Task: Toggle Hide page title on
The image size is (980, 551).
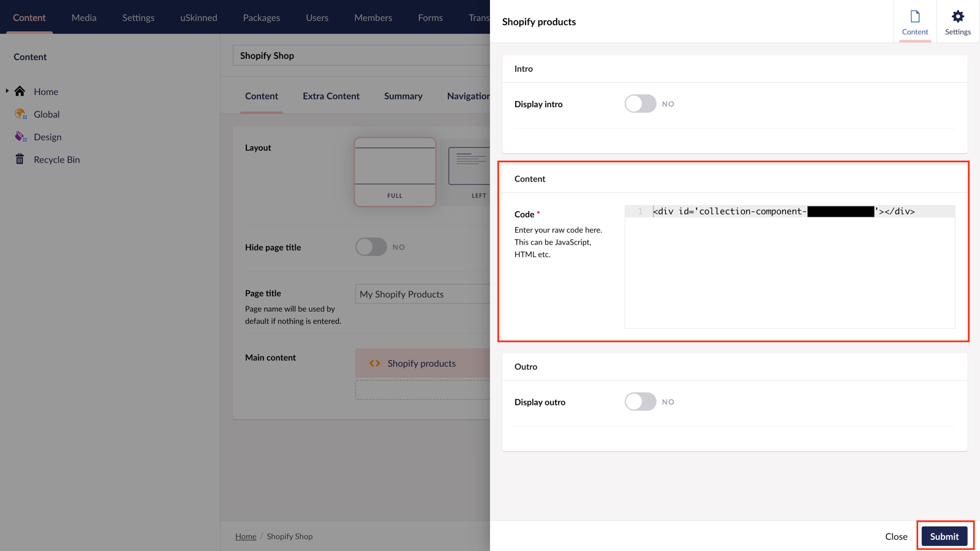Action: pyautogui.click(x=371, y=247)
